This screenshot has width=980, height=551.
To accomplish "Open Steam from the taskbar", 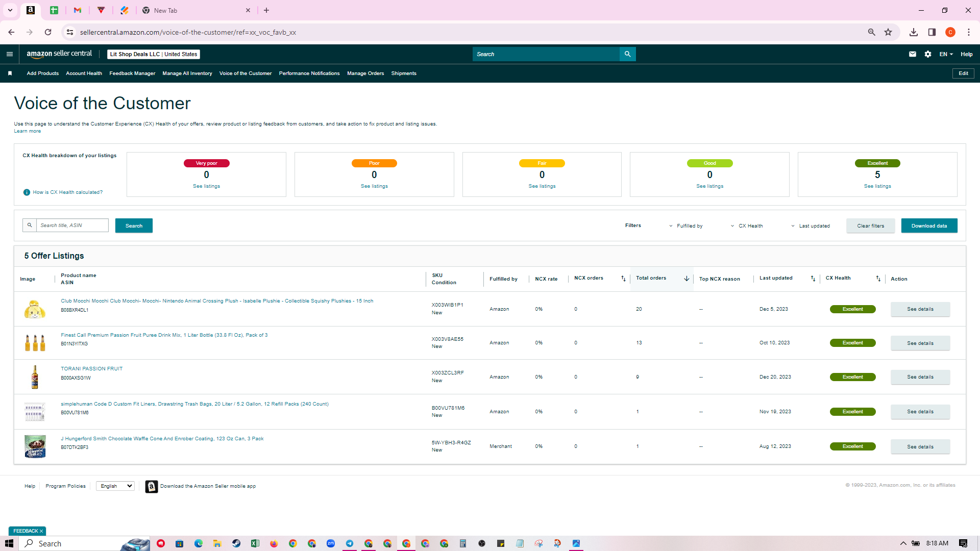I will coord(236,543).
